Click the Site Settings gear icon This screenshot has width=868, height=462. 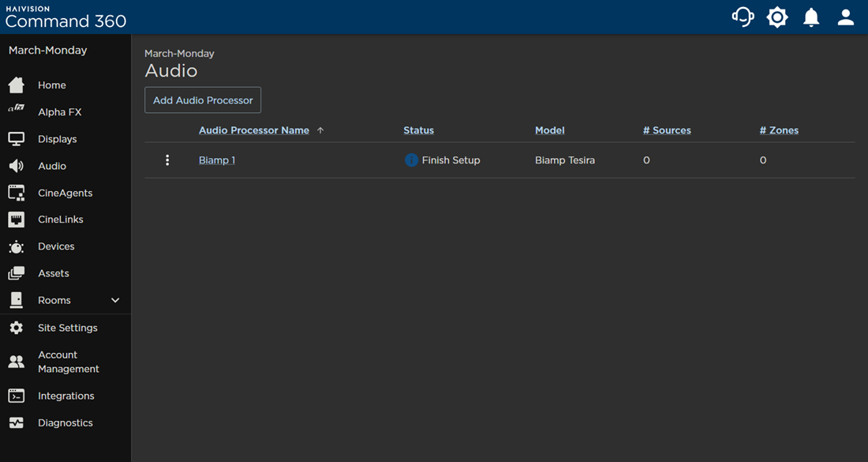pyautogui.click(x=16, y=328)
